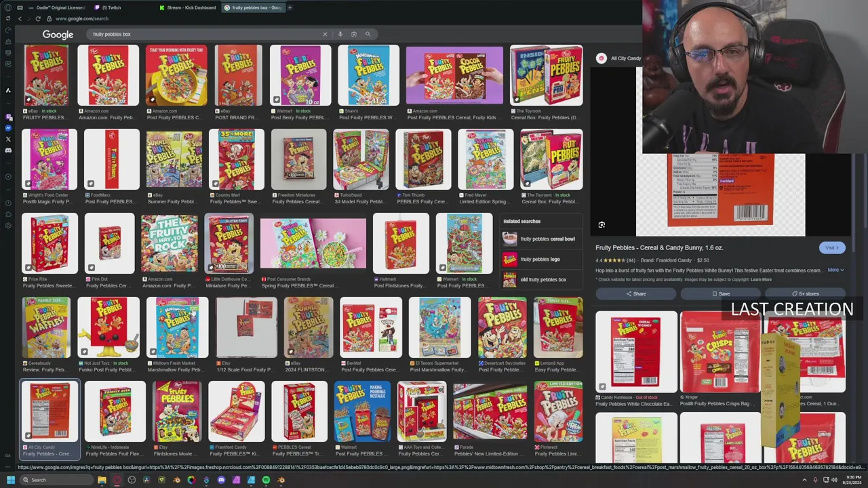Image resolution: width=868 pixels, height=488 pixels.
Task: Open Walmart Post Berry Fruity Pebbles image
Action: coord(300,75)
